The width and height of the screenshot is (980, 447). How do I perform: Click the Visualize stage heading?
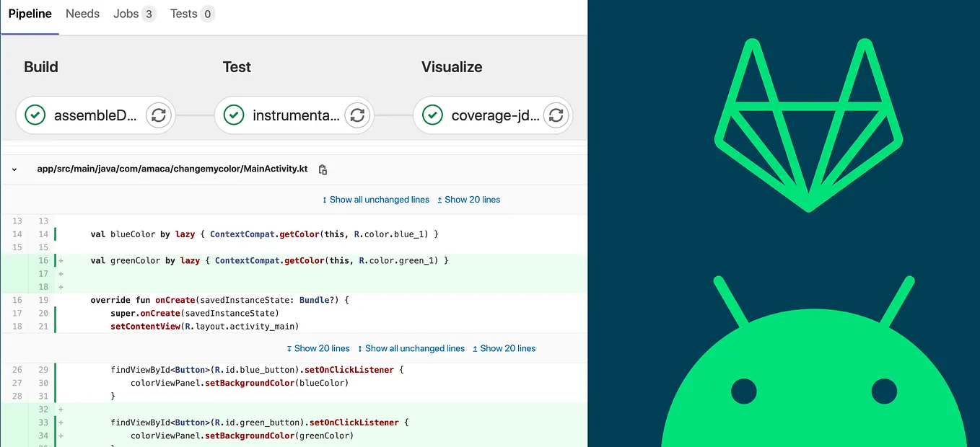pyautogui.click(x=452, y=67)
